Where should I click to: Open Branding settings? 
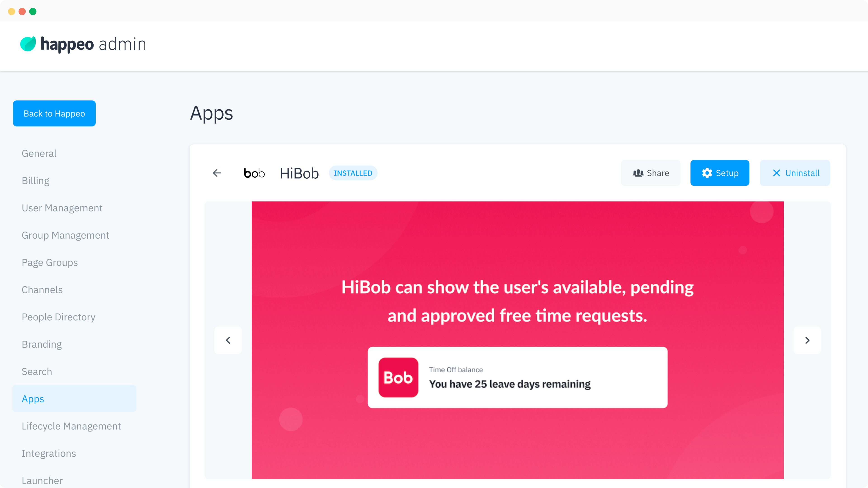click(41, 345)
